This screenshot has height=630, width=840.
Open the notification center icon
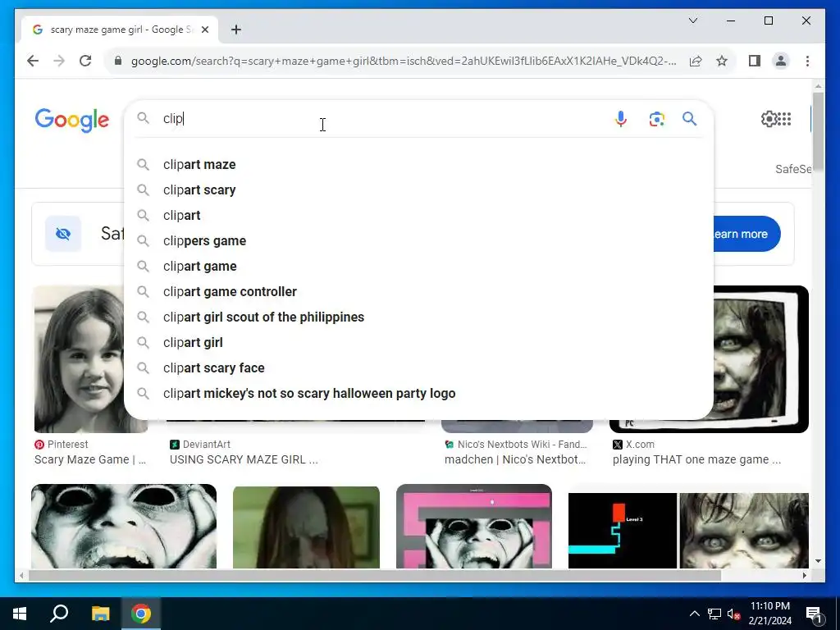[815, 614]
